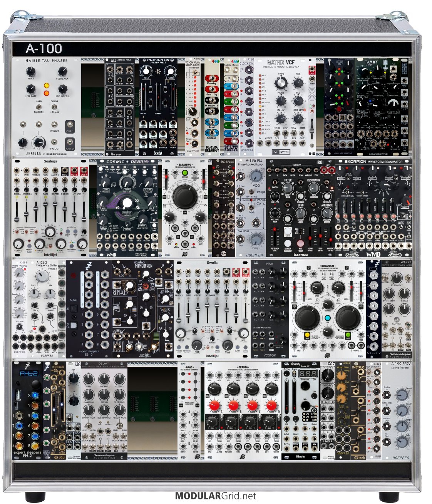Viewport: 432px width, 504px height.
Task: Flip the HARD/SMOOTH switch on Tau Phaser
Action: click(39, 107)
